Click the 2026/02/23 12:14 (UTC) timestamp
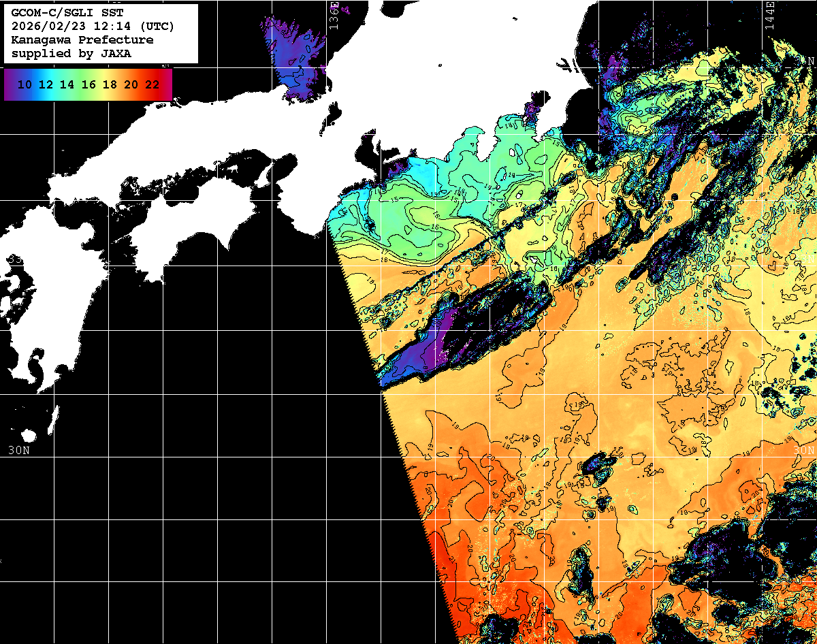The image size is (817, 644). click(93, 27)
